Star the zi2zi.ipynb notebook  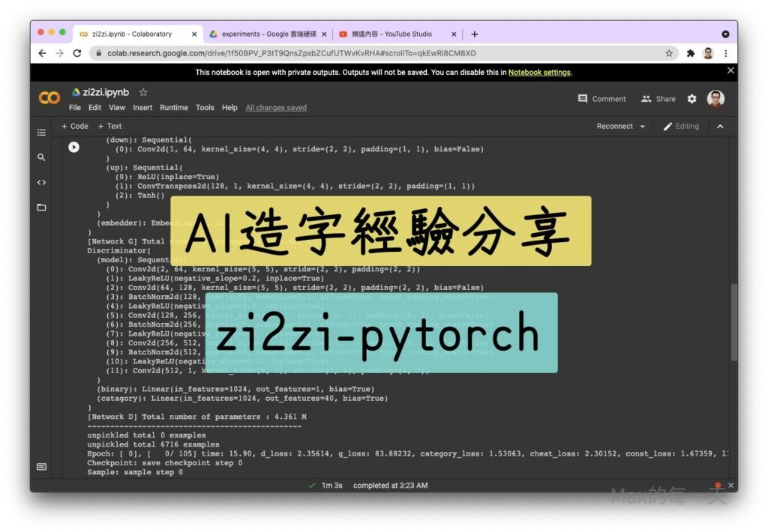[x=143, y=92]
